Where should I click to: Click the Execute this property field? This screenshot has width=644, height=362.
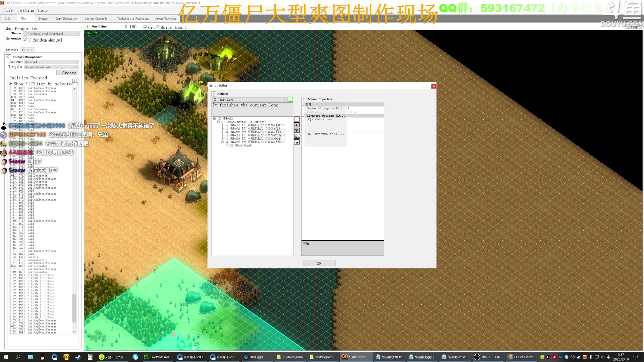pyautogui.click(x=365, y=139)
